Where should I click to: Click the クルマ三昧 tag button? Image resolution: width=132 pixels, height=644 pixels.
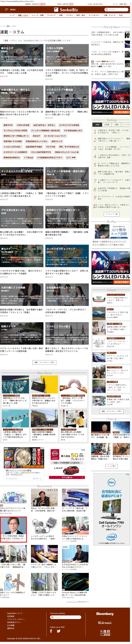click(x=51, y=147)
